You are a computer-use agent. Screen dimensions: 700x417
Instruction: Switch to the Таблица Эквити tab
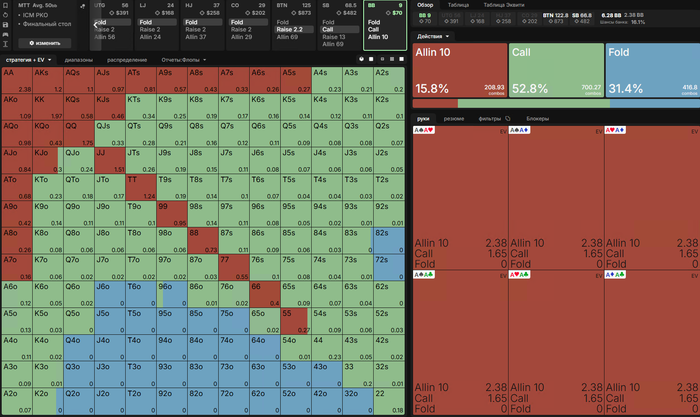click(504, 5)
